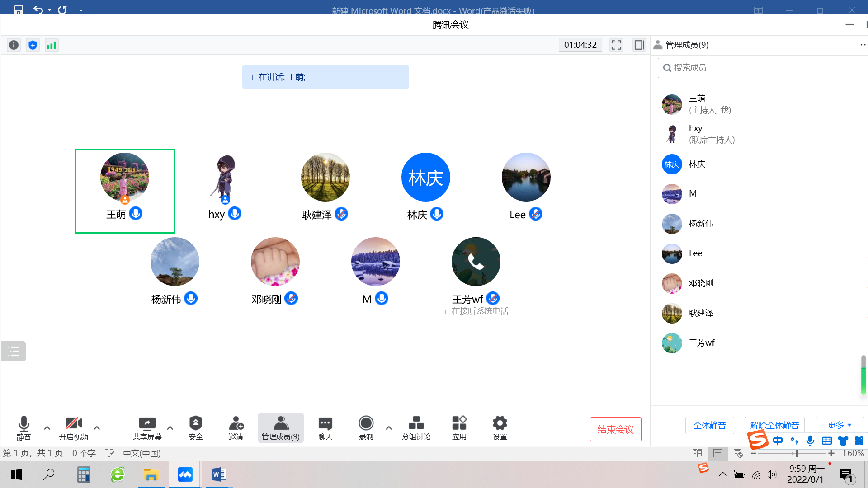Screen dimensions: 868x488
Task: Click the red 结束会议 button
Action: coord(615,429)
